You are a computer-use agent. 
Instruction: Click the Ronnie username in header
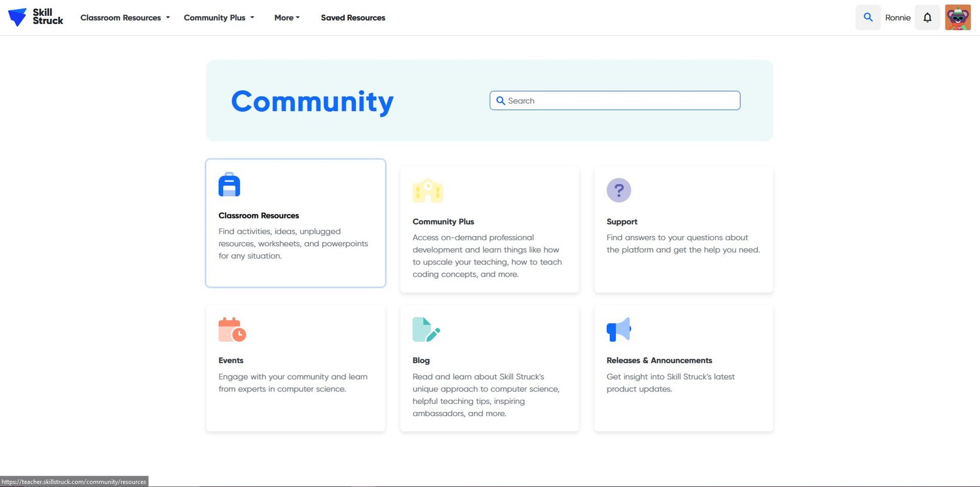coord(897,18)
